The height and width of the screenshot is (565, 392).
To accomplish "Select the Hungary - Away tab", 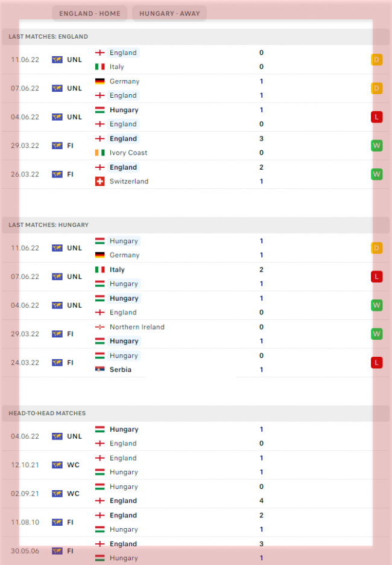I will 169,13.
